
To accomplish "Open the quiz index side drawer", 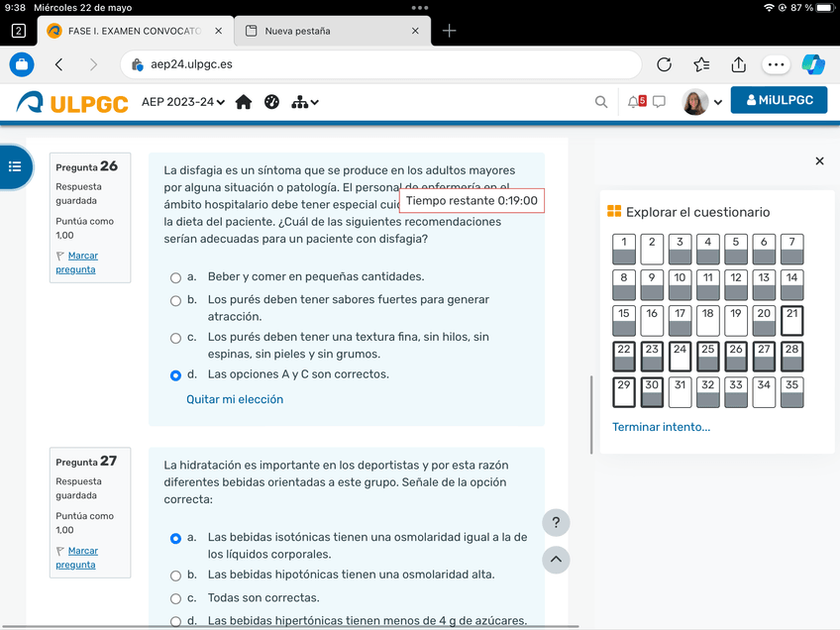I will point(15,166).
